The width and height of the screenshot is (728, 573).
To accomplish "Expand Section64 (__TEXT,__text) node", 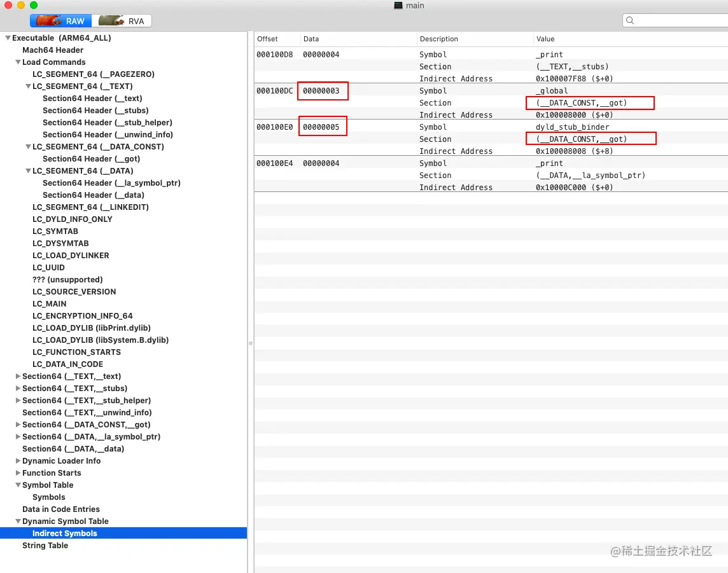I will point(18,376).
